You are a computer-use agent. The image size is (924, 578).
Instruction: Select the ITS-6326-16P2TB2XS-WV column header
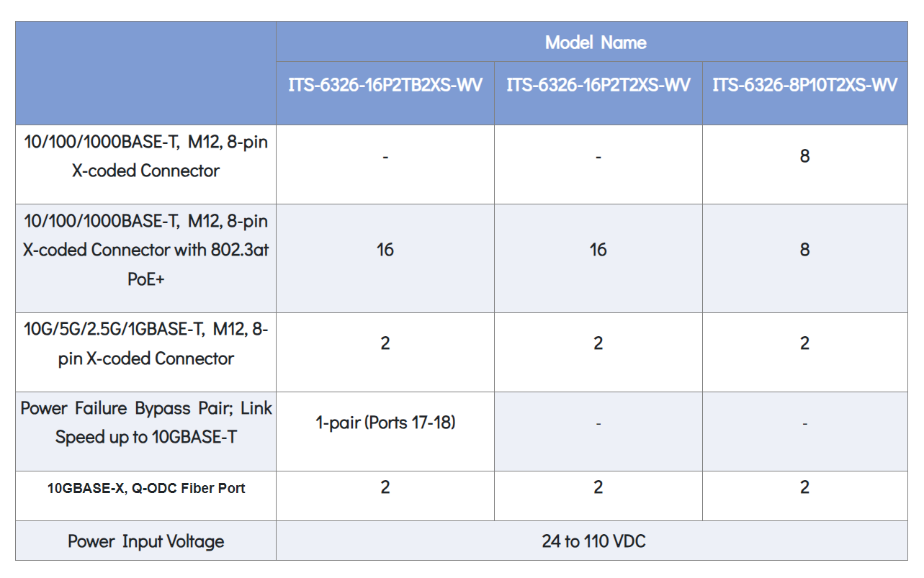tap(385, 85)
